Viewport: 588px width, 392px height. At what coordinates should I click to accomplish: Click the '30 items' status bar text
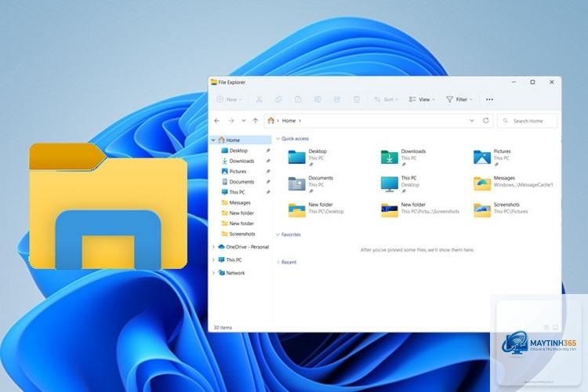coord(223,328)
